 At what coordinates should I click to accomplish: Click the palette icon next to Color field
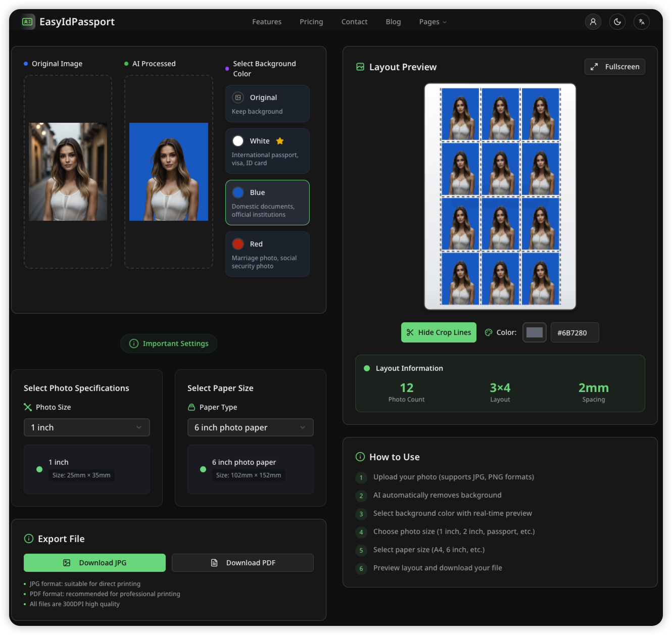488,332
